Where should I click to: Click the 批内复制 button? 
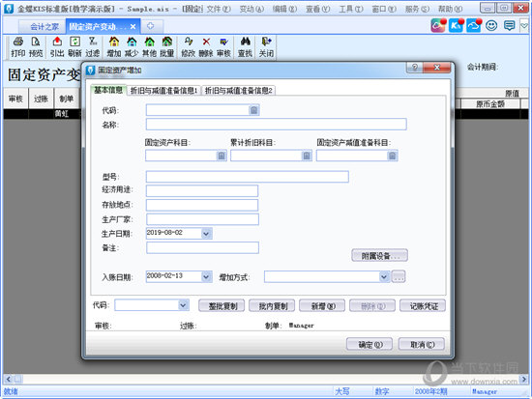pos(272,306)
